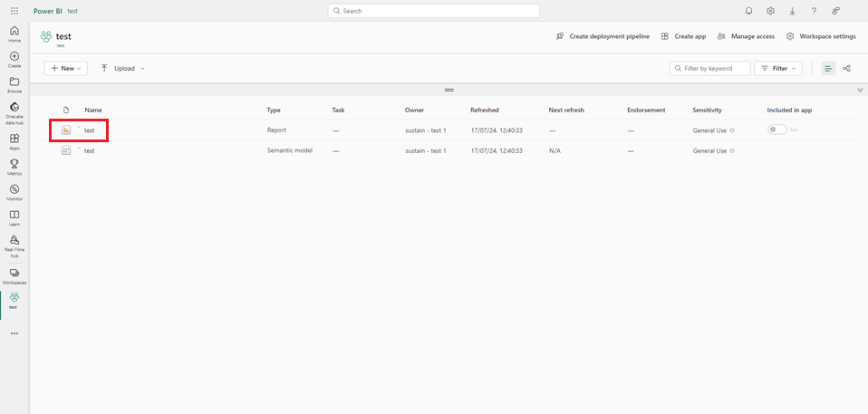Select list view toggle button
The width and height of the screenshot is (868, 414).
coord(828,68)
